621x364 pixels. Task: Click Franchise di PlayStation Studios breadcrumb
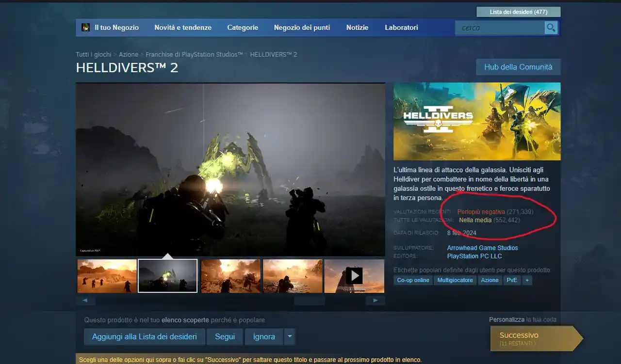(x=194, y=54)
